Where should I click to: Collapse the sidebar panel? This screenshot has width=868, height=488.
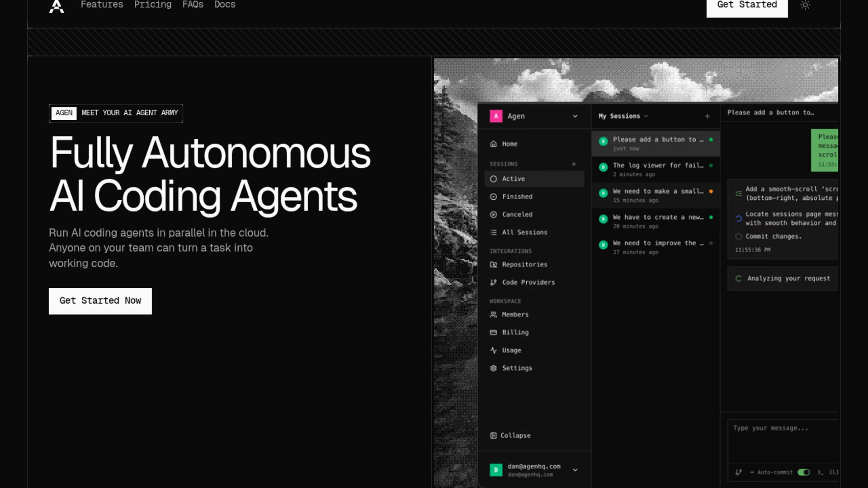510,435
